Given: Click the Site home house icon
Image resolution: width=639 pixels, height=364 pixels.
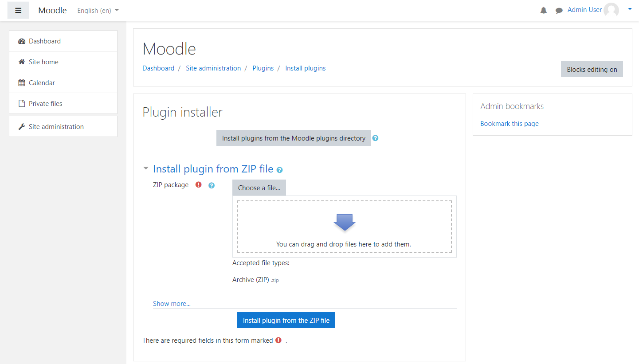Looking at the screenshot, I should point(22,62).
